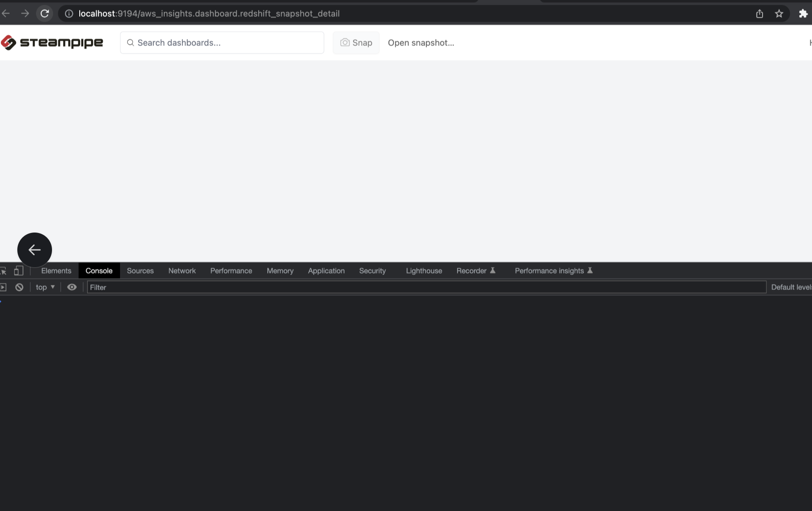
Task: Clear the console with the no-entry icon
Action: [x=19, y=287]
